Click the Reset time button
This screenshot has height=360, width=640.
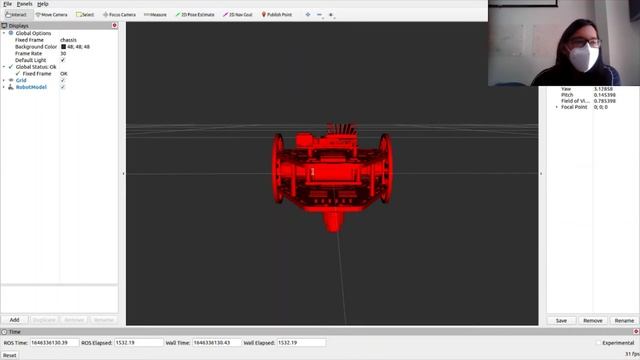pos(9,356)
